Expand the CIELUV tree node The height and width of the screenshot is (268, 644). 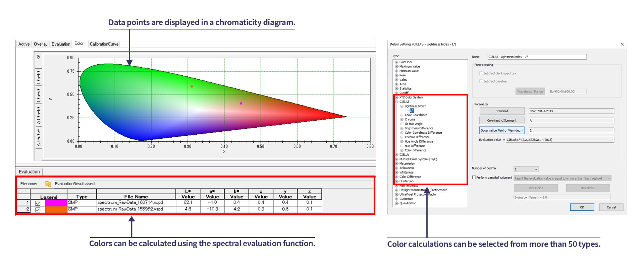coord(396,155)
